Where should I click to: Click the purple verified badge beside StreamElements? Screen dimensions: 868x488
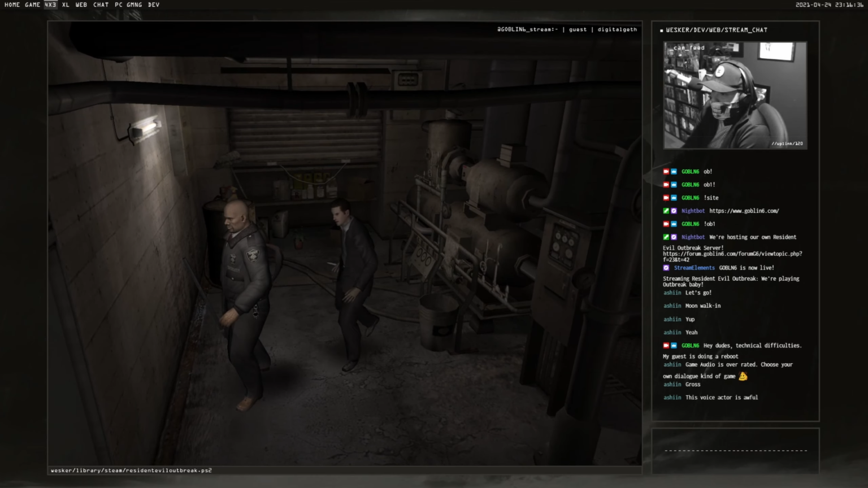click(x=666, y=268)
